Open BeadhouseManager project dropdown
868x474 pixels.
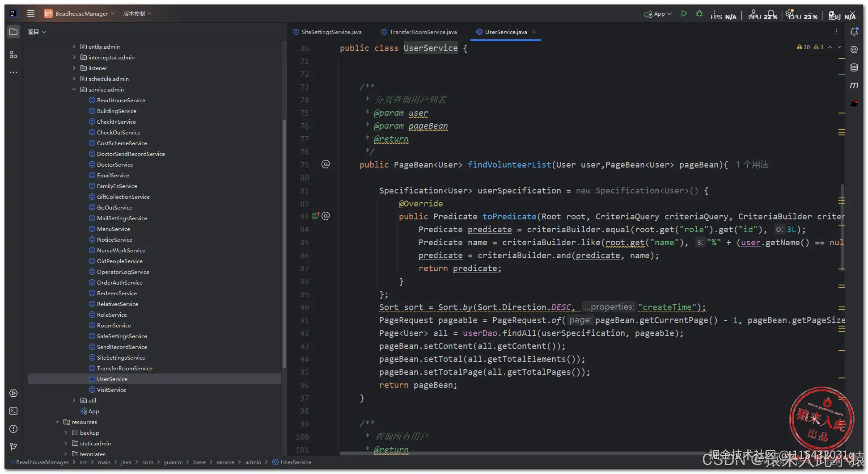79,13
